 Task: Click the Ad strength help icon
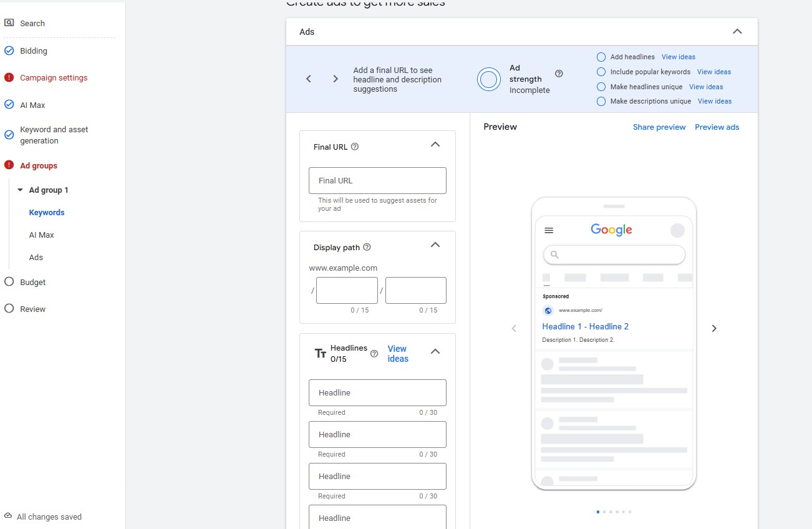click(559, 74)
